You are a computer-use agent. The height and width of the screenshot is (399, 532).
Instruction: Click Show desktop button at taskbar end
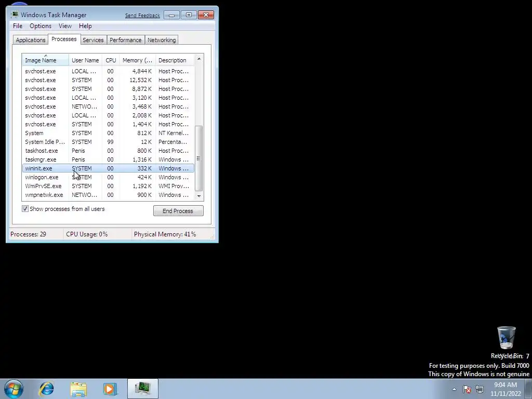[528, 389]
